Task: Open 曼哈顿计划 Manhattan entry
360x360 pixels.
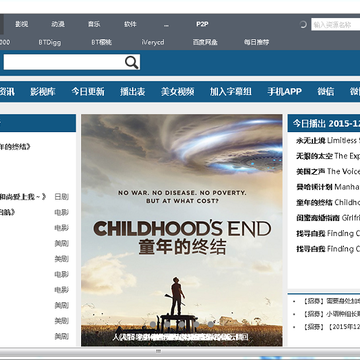Action: pos(328,187)
